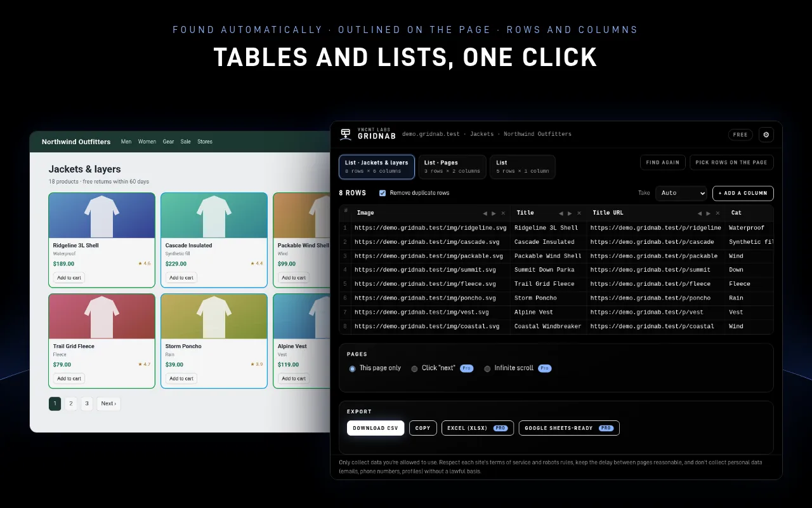Click Find Again button
The width and height of the screenshot is (812, 508).
(x=662, y=163)
